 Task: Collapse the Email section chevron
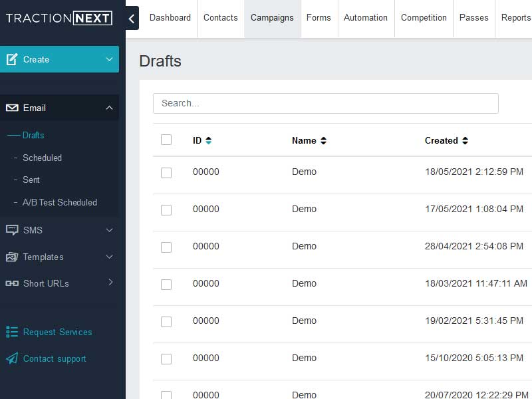110,108
